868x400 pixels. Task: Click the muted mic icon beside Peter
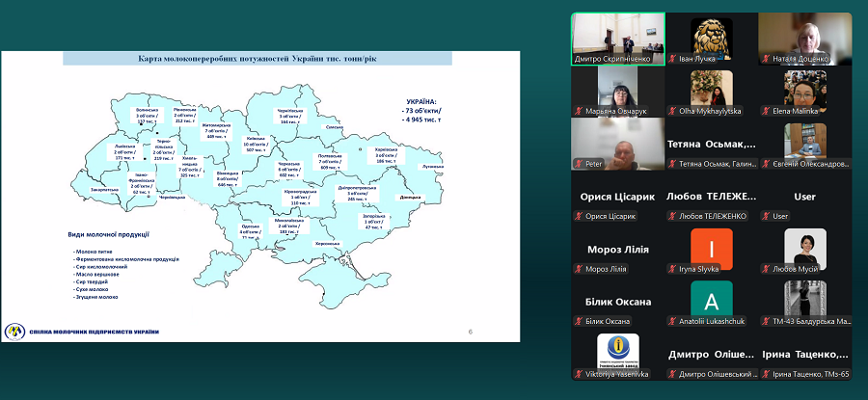[x=579, y=164]
